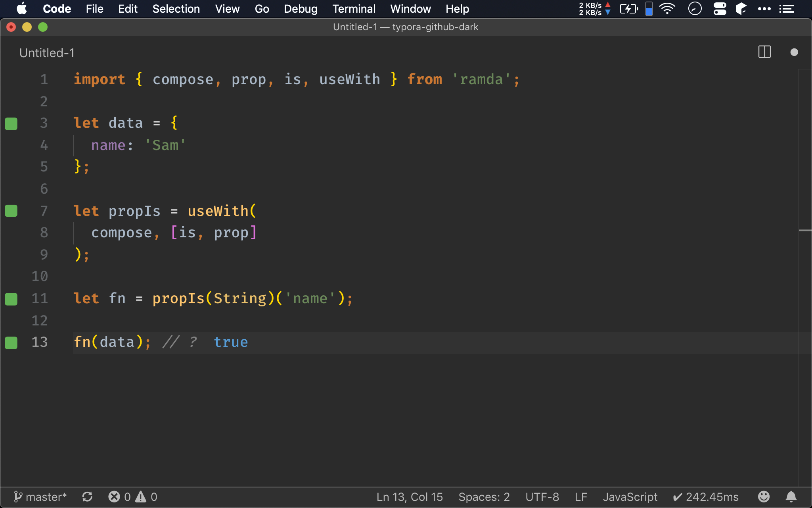
Task: Open the File menu
Action: (94, 9)
